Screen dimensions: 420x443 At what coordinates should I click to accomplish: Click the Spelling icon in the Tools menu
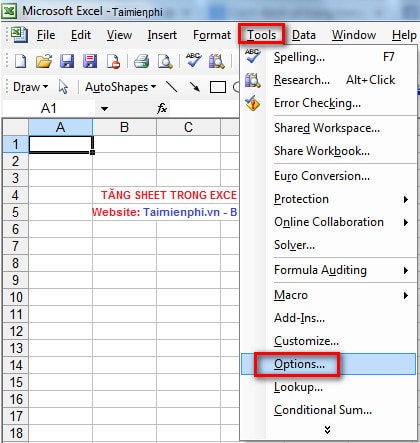pos(253,56)
